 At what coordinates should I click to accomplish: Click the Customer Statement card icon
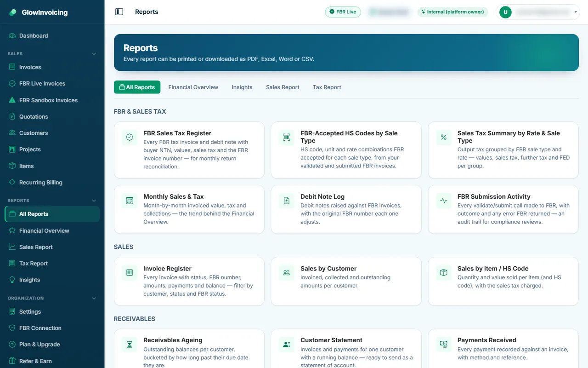pyautogui.click(x=287, y=345)
